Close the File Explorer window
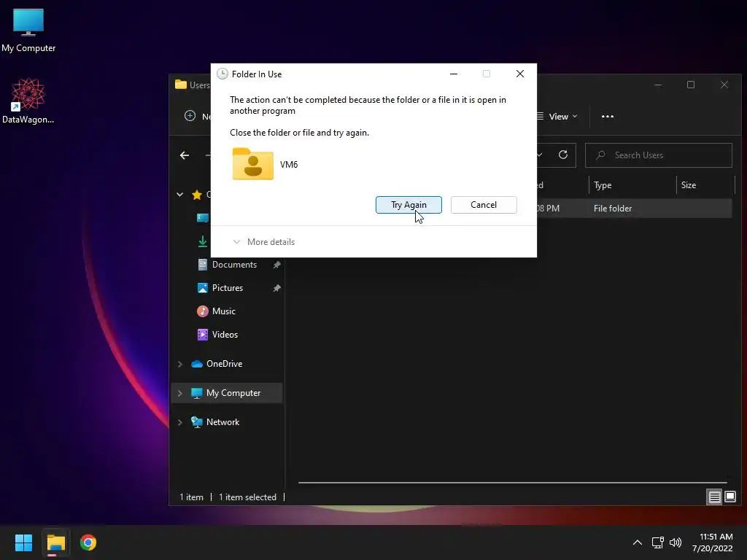The width and height of the screenshot is (747, 560). (x=724, y=85)
